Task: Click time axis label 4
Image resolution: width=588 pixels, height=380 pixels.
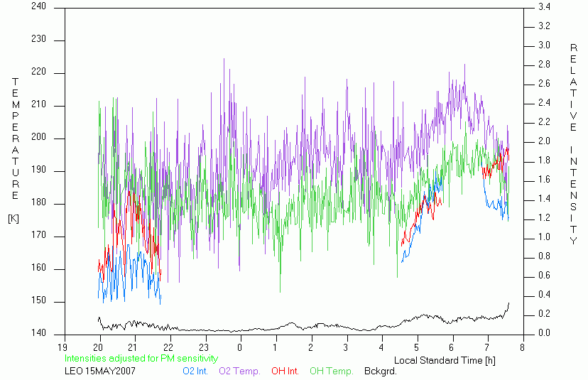Action: click(381, 347)
